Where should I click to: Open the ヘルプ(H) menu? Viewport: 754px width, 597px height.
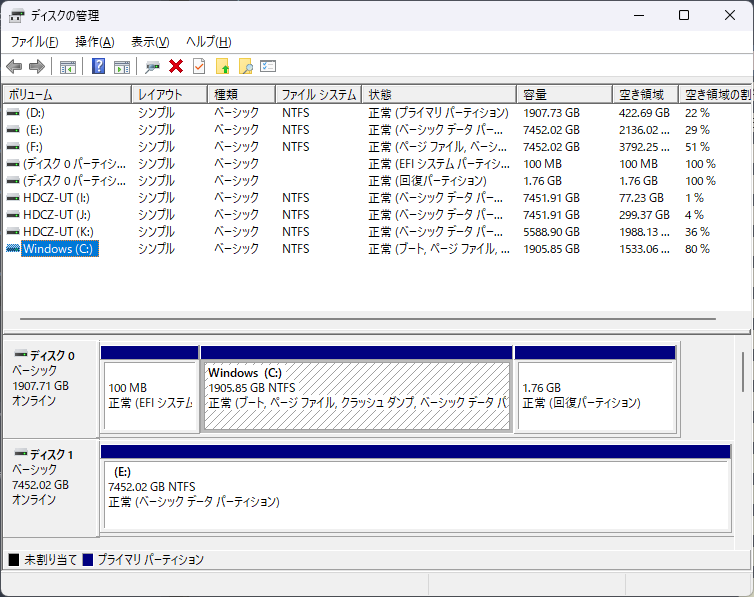point(209,42)
